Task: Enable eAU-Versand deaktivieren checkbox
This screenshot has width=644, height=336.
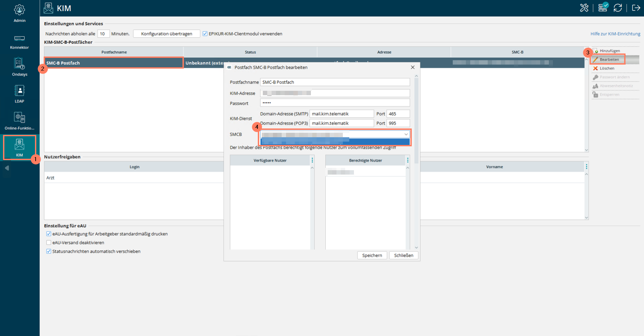Action: coord(49,242)
